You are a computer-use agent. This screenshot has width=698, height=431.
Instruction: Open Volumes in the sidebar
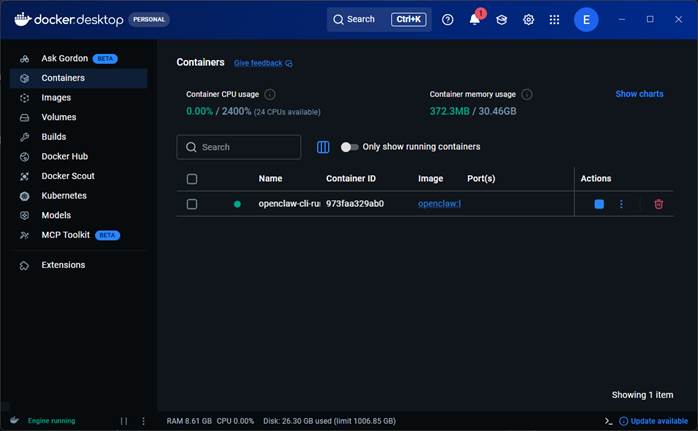[58, 117]
